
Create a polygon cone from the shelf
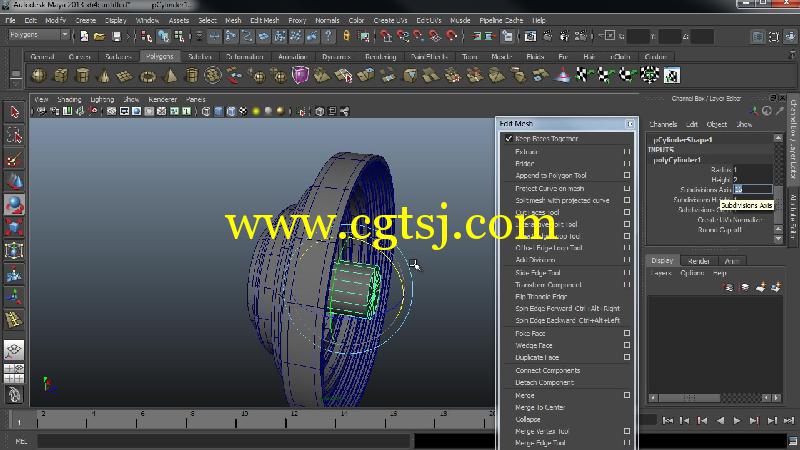coord(104,76)
